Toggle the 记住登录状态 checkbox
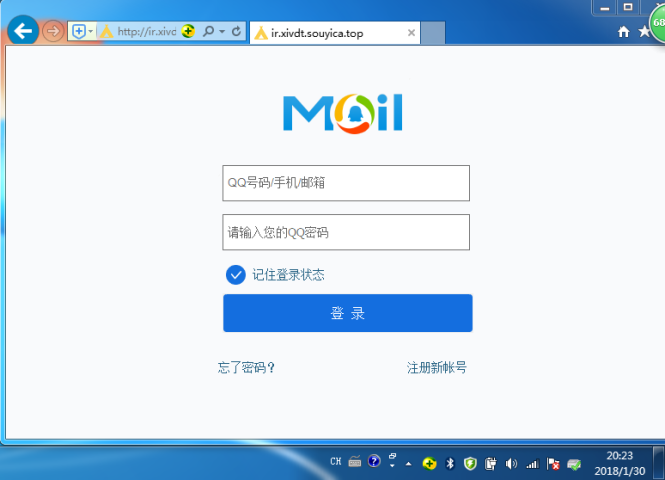The height and width of the screenshot is (480, 665). 236,275
